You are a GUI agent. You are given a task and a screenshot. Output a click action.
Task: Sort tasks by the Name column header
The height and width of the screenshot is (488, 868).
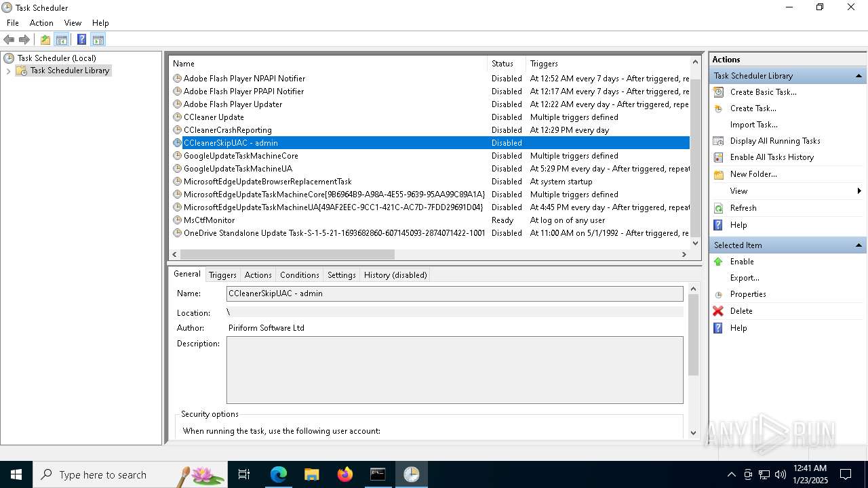328,64
